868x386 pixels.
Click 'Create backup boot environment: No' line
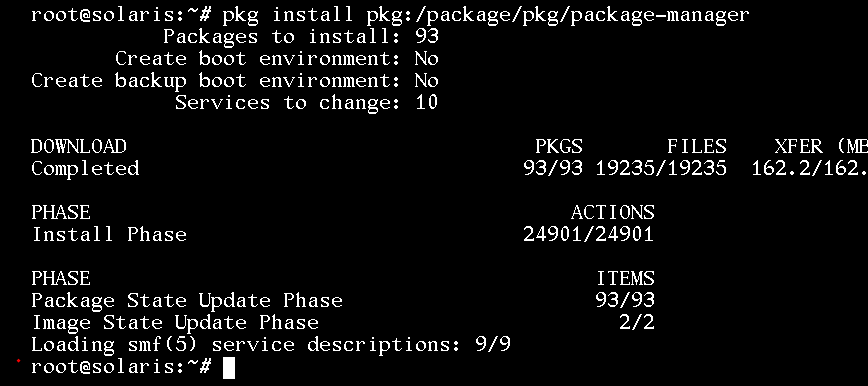coord(235,81)
